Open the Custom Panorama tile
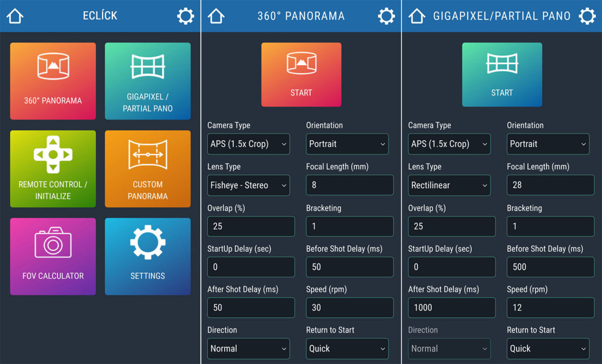602x364 pixels. coord(148,169)
